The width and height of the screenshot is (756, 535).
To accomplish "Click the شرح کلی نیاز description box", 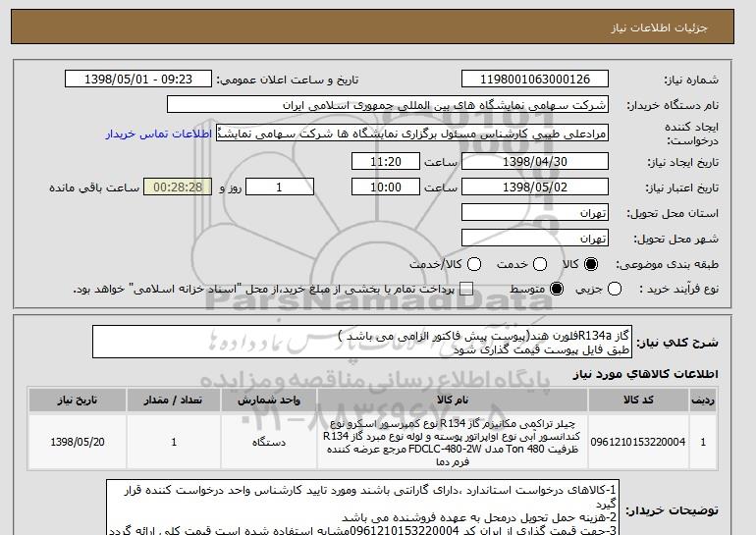I will (x=362, y=342).
